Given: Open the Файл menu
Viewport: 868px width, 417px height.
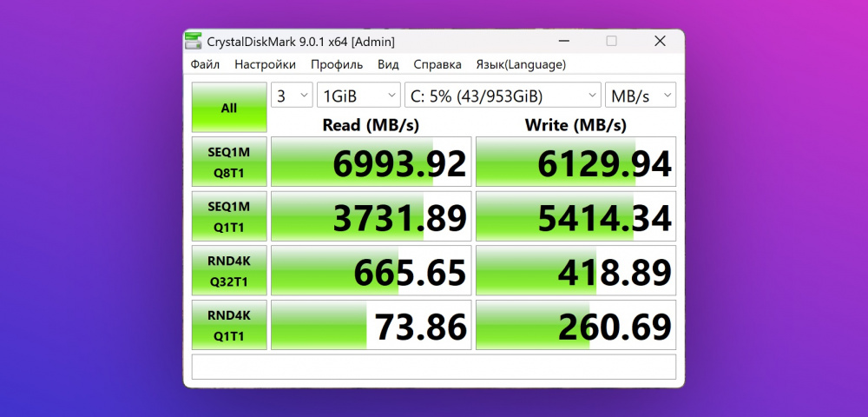Looking at the screenshot, I should click(205, 65).
